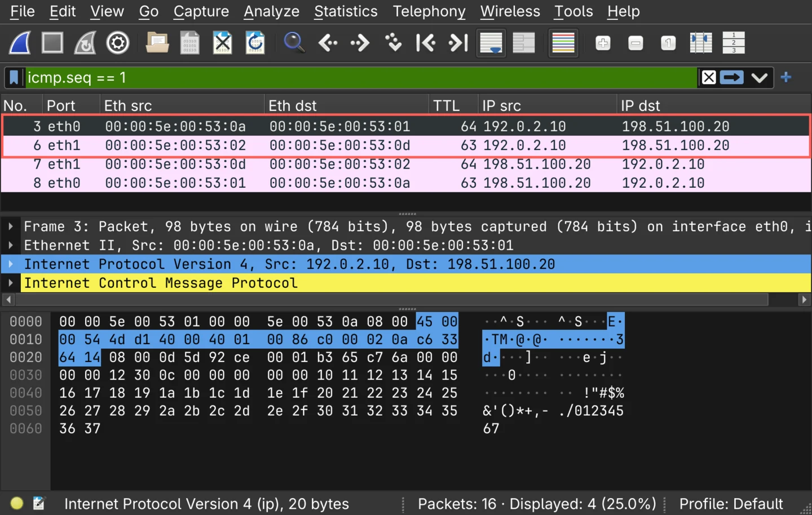
Task: Apply the display filter arrow
Action: (x=732, y=78)
